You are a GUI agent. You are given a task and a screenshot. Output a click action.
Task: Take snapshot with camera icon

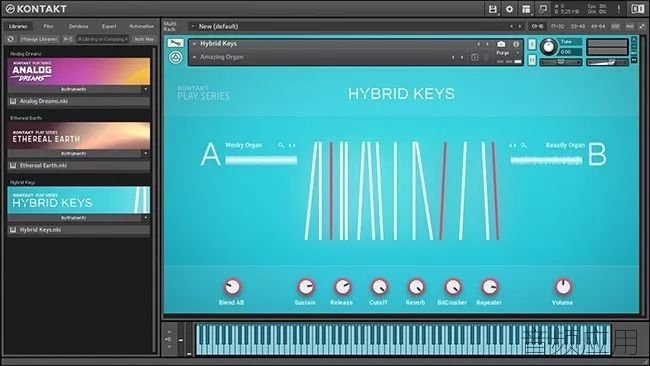pos(501,44)
